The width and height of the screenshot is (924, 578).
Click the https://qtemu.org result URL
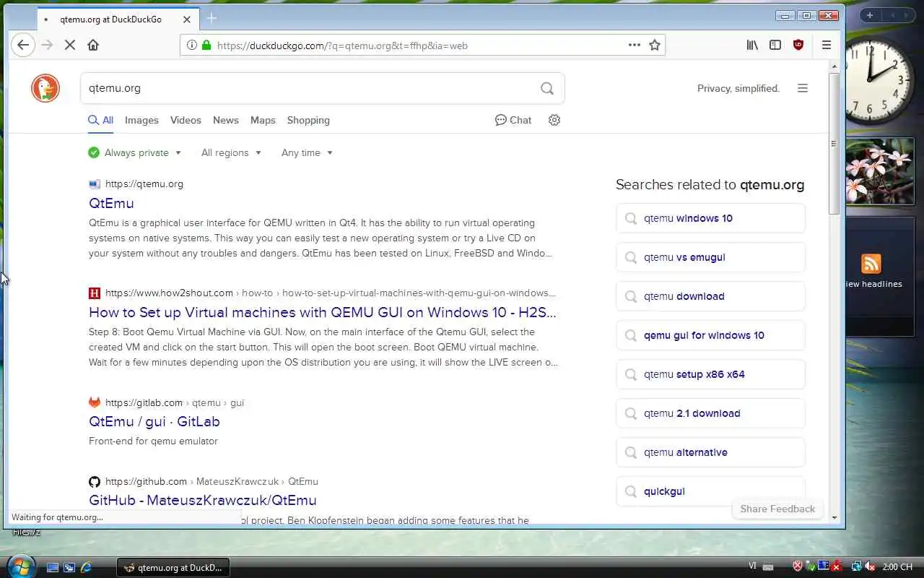(x=144, y=184)
